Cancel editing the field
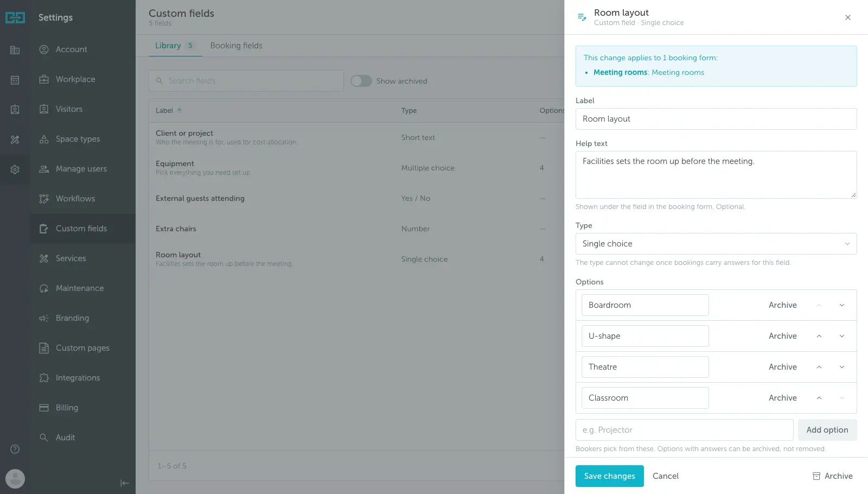The image size is (868, 494). [x=666, y=476]
